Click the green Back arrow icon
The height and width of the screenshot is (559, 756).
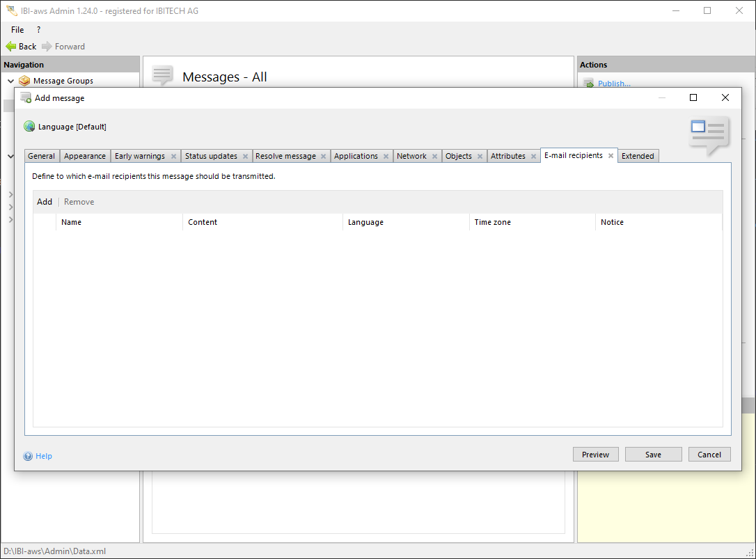(x=10, y=47)
